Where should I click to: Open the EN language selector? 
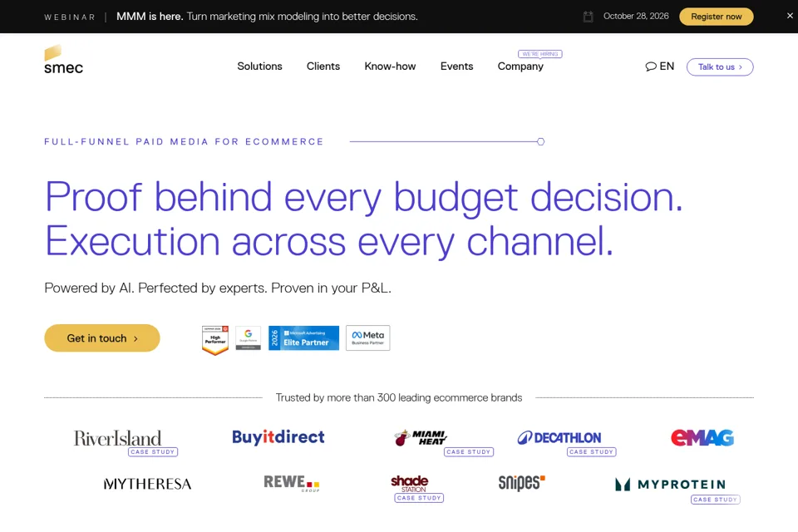(659, 66)
